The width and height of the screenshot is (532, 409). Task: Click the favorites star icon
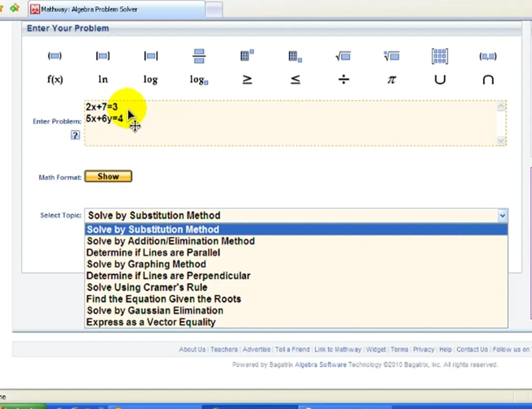point(14,8)
